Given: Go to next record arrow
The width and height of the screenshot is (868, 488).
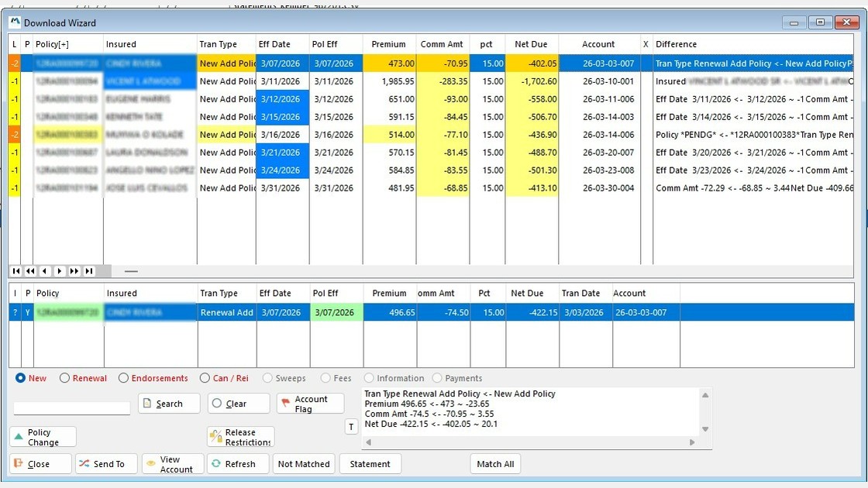Looking at the screenshot, I should point(59,271).
